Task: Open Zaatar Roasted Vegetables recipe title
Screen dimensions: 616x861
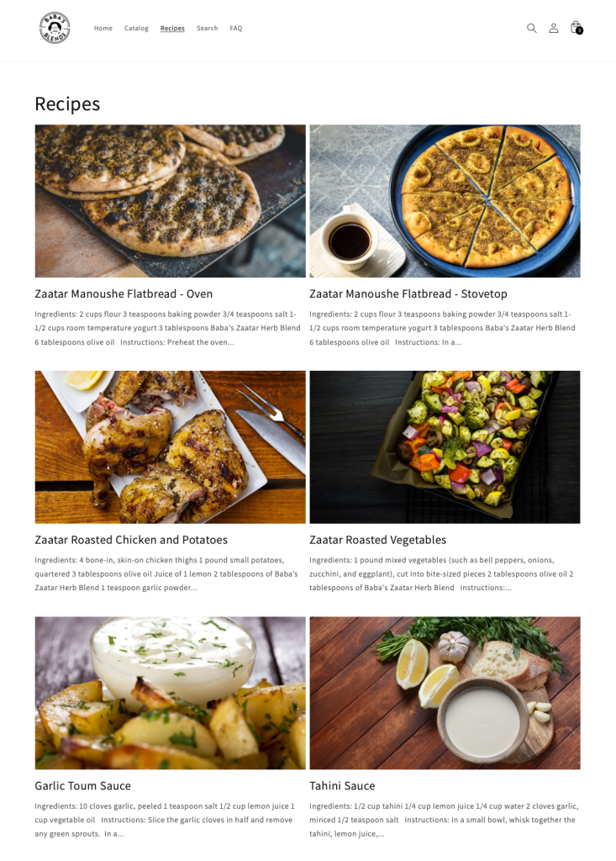Action: point(377,540)
